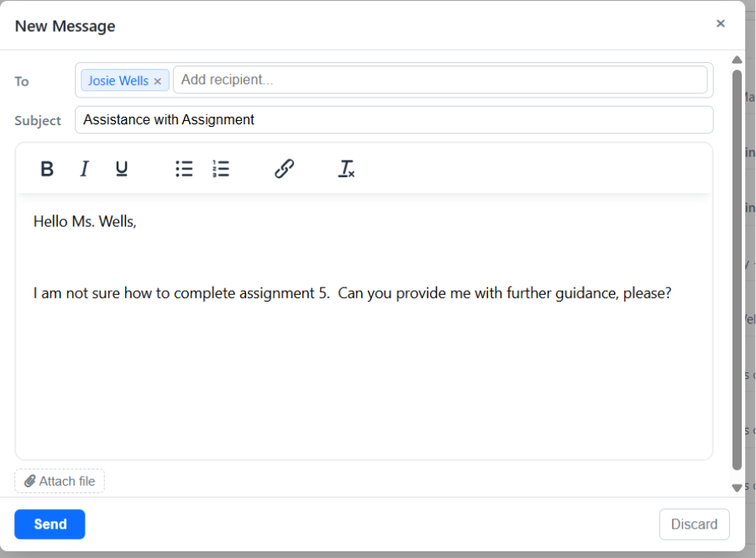Click the Subject input field
This screenshot has width=756, height=558.
[x=394, y=119]
